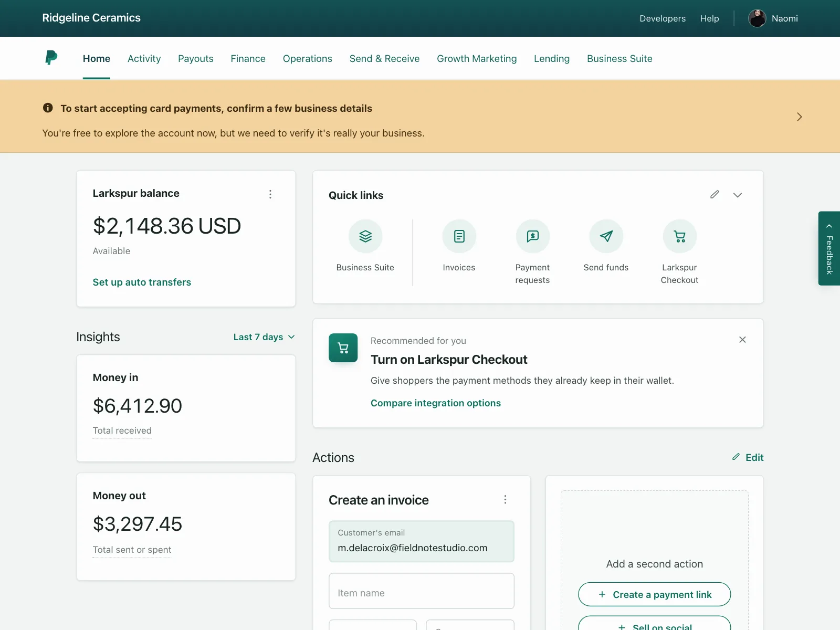This screenshot has height=630, width=840.
Task: Edit Quick links with pencil icon
Action: 715,195
